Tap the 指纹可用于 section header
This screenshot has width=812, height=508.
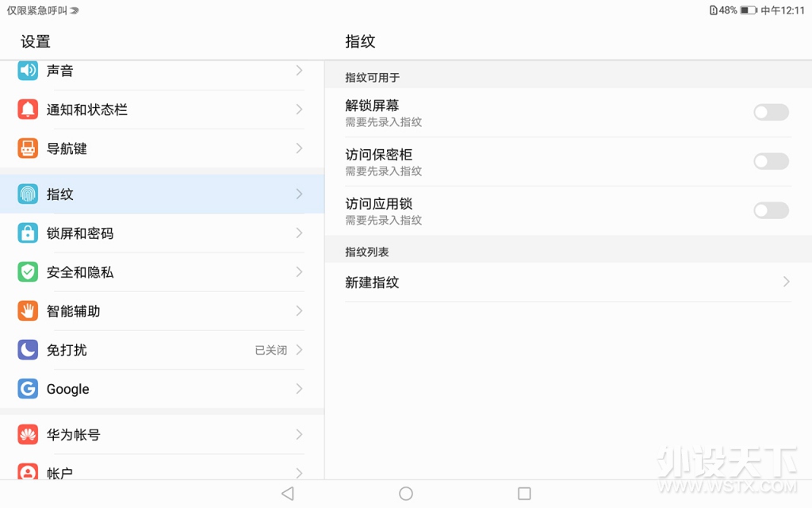coord(373,78)
